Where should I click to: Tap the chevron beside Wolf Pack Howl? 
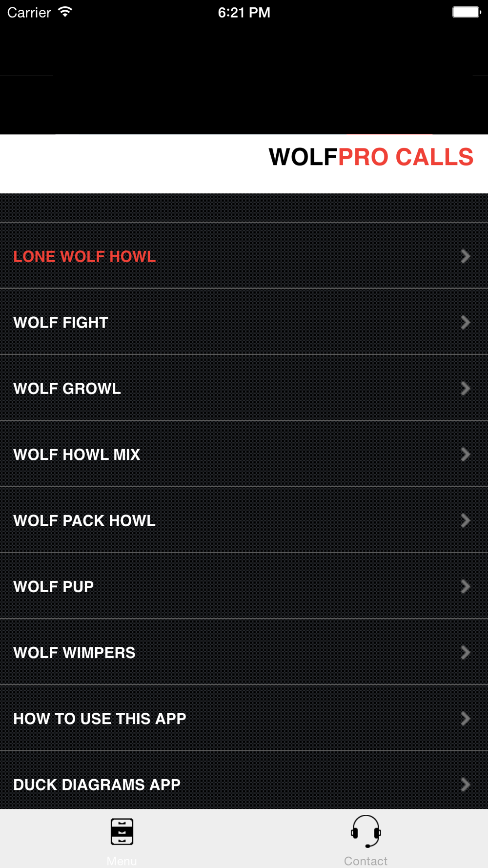[x=466, y=520]
